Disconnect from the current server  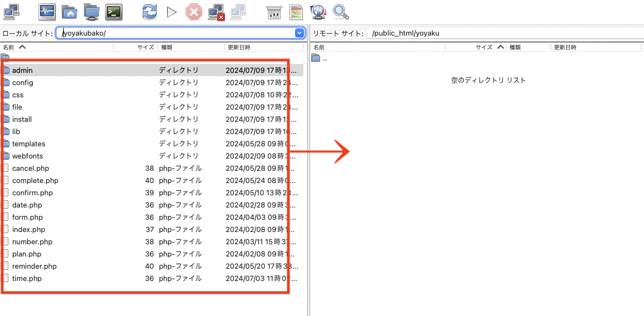216,12
